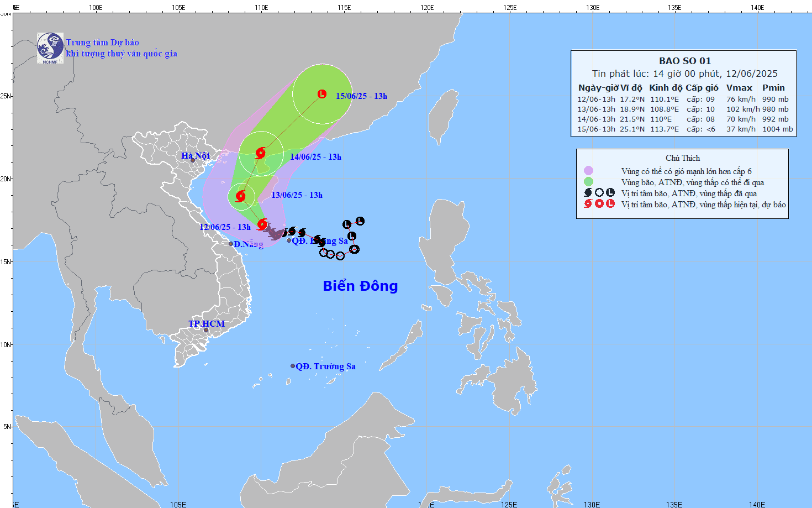Click the 25N latitude axis label
812x508 pixels.
point(6,96)
